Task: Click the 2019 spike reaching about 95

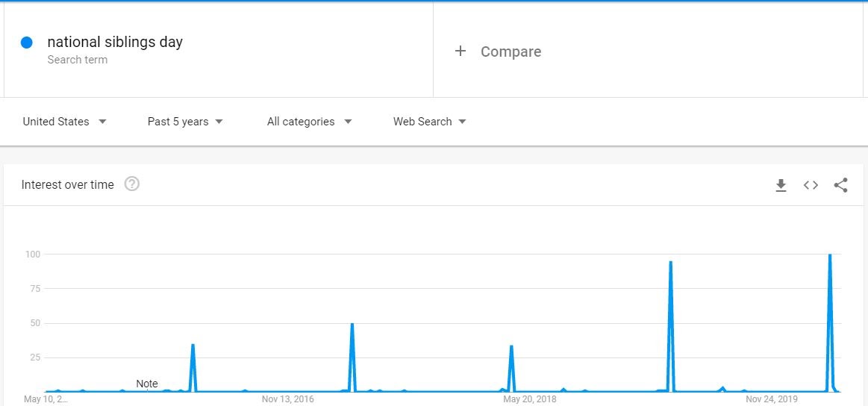Action: 671,263
